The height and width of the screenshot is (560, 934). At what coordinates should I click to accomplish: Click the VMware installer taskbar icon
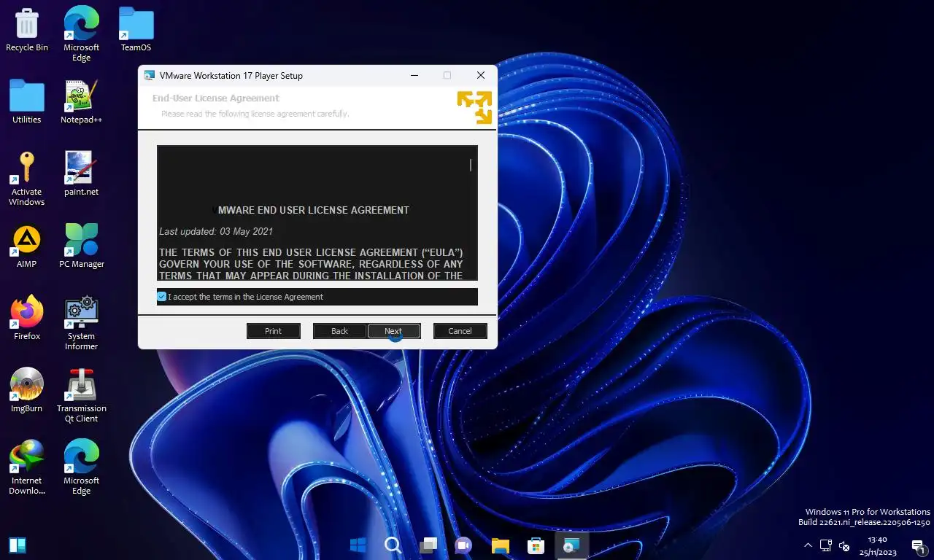(x=571, y=545)
